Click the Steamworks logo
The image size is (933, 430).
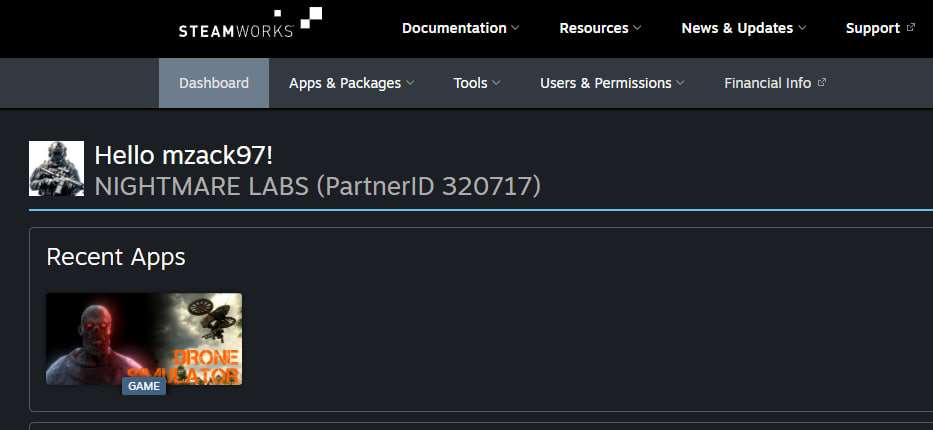(x=249, y=23)
